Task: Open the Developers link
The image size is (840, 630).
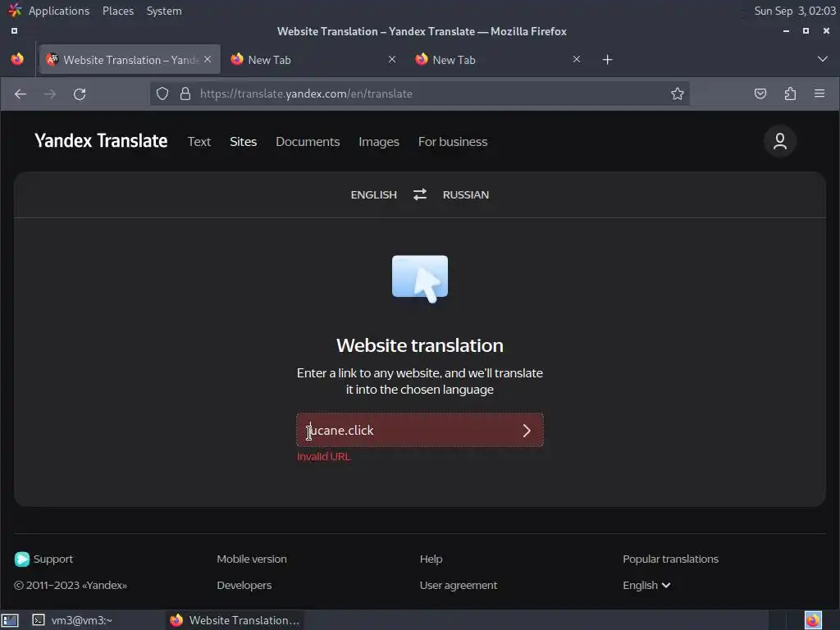Action: [244, 586]
